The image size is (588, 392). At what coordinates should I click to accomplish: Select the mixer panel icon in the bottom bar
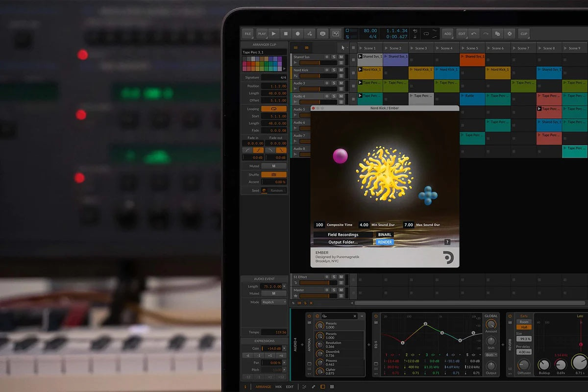332,387
